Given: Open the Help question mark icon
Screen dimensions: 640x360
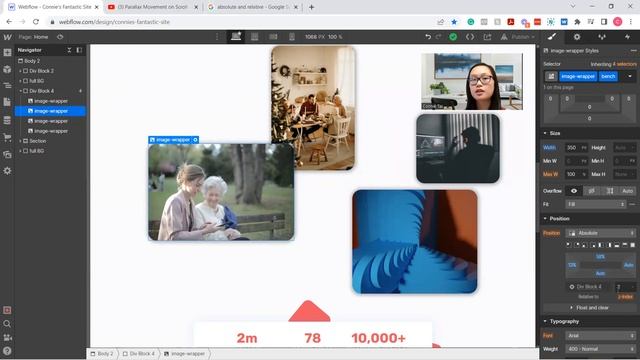Looking at the screenshot, I should pos(7,351).
